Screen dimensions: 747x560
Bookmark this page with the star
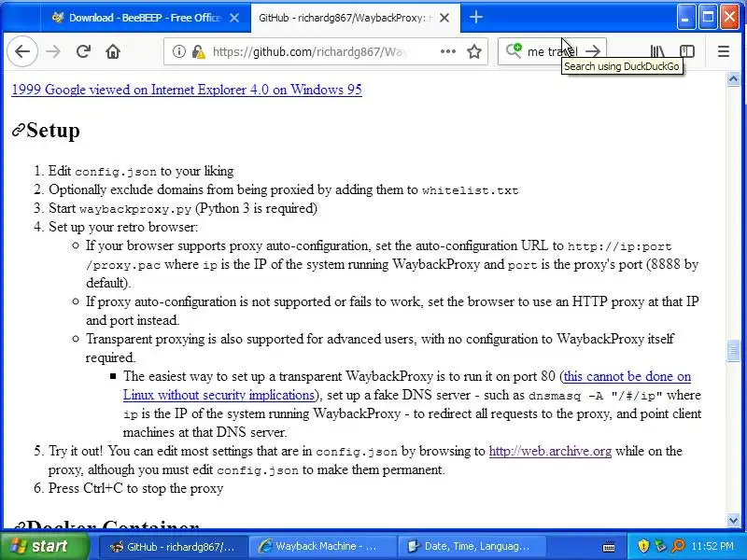click(474, 51)
